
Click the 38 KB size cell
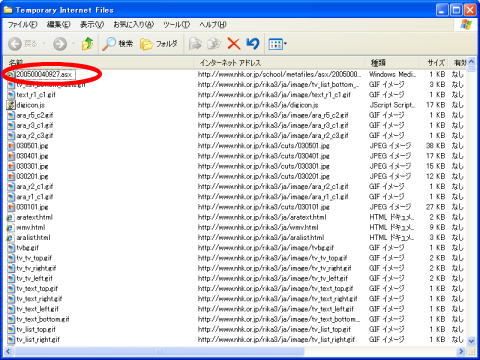click(435, 146)
